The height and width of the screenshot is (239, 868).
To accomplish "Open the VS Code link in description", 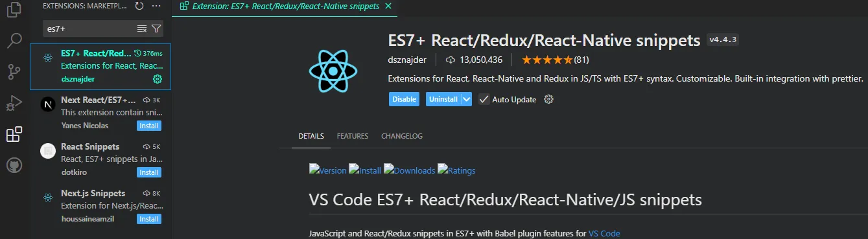I will (604, 233).
